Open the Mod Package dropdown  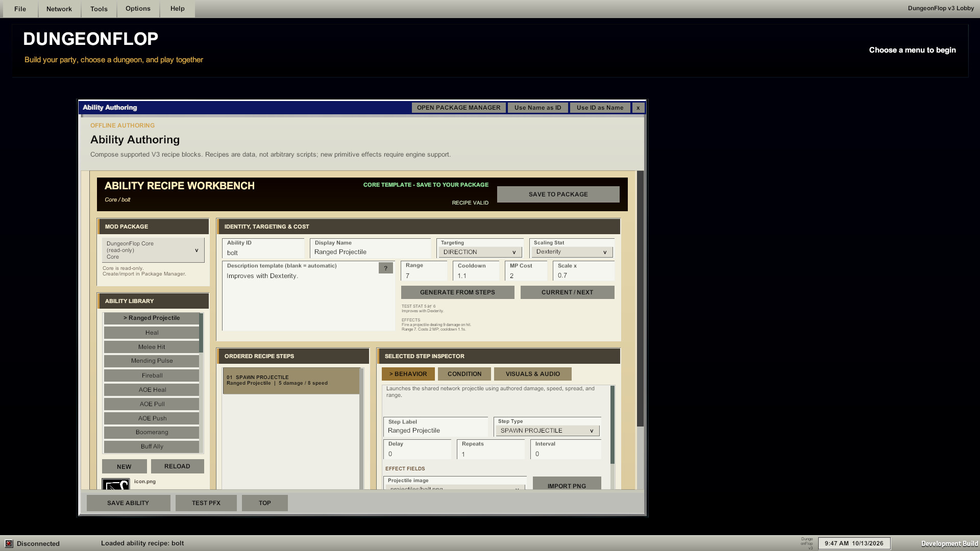point(153,250)
